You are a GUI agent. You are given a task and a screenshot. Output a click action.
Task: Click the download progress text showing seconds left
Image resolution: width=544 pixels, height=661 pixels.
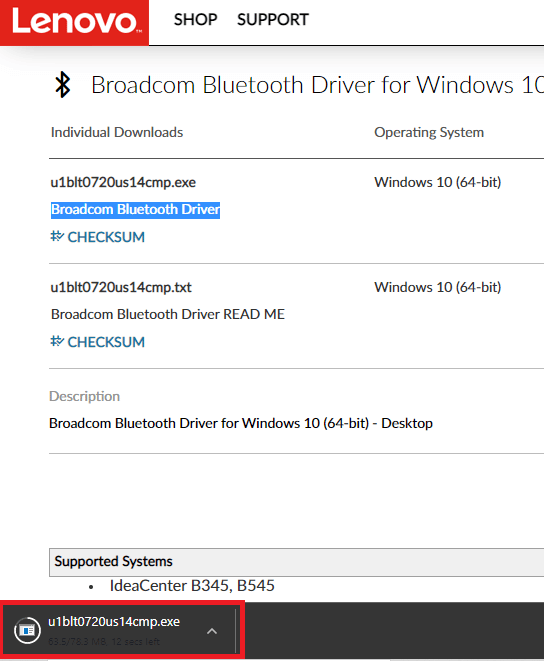pos(104,642)
